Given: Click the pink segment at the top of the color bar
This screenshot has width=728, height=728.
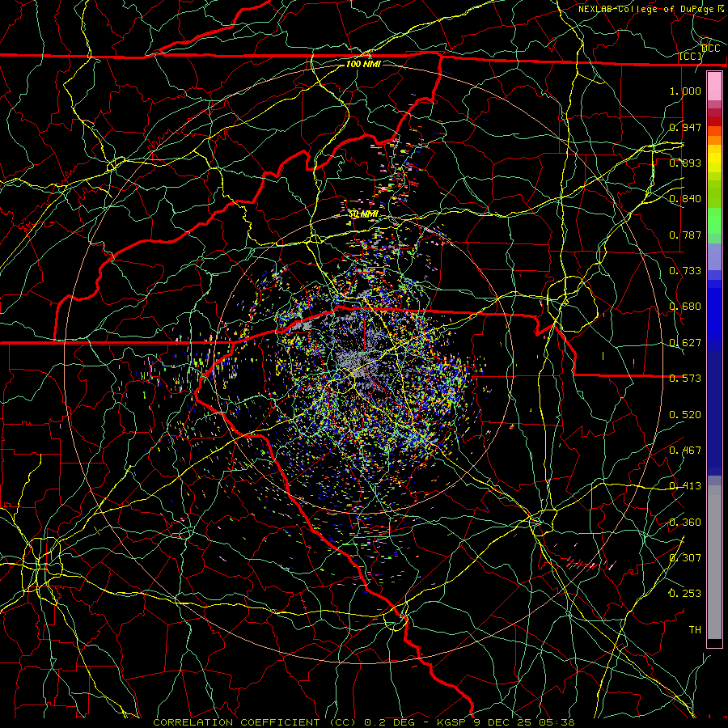Looking at the screenshot, I should coord(714,87).
